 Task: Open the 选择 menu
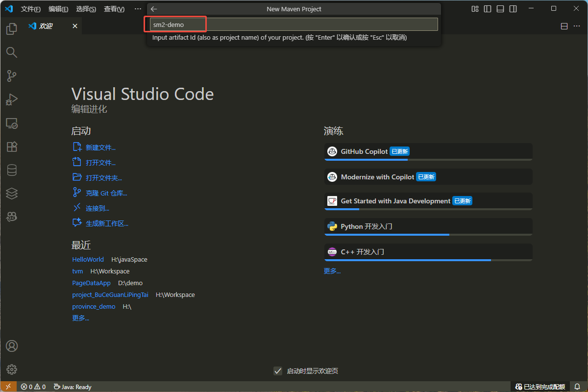point(86,9)
